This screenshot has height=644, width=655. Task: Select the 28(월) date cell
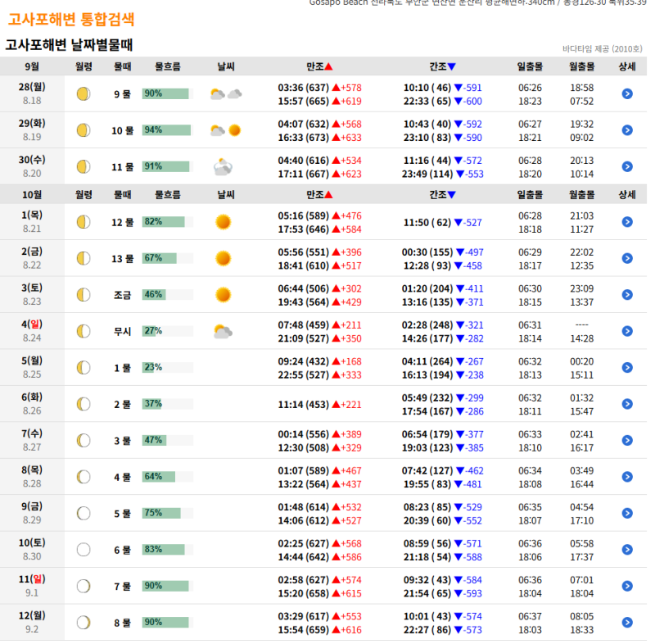(x=32, y=93)
